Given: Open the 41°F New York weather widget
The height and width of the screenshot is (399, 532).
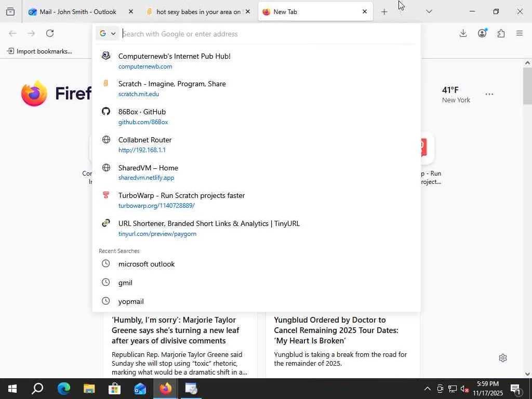Looking at the screenshot, I should (x=456, y=95).
